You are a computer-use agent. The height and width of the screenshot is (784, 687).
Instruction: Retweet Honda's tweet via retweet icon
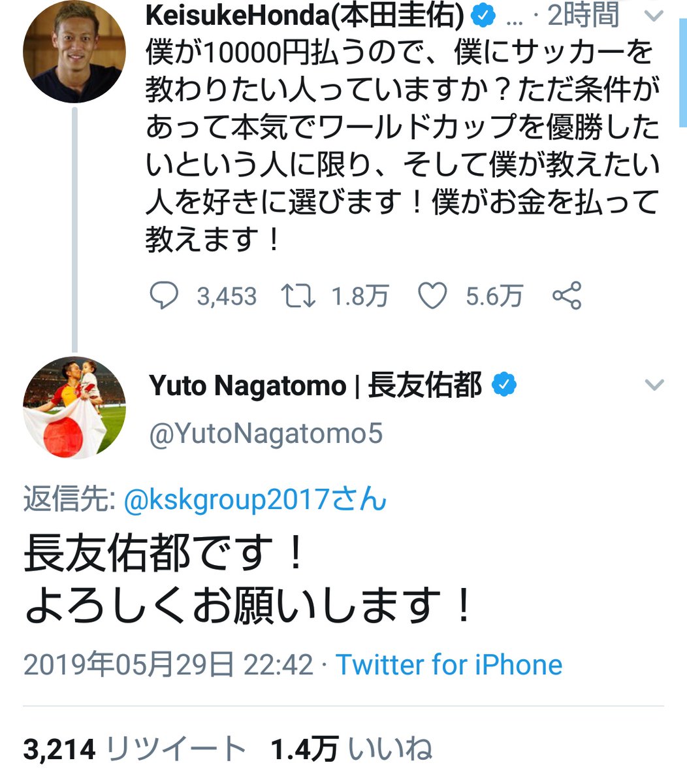pos(298,296)
